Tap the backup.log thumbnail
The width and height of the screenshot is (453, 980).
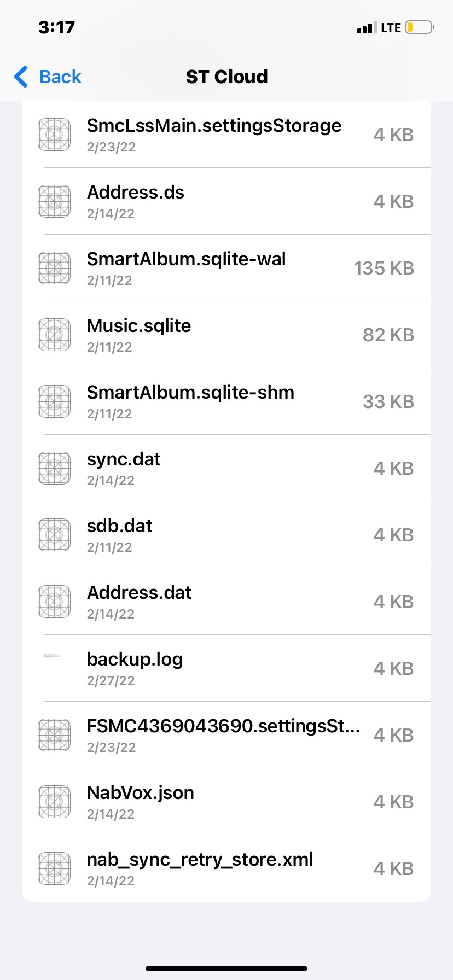tap(53, 656)
